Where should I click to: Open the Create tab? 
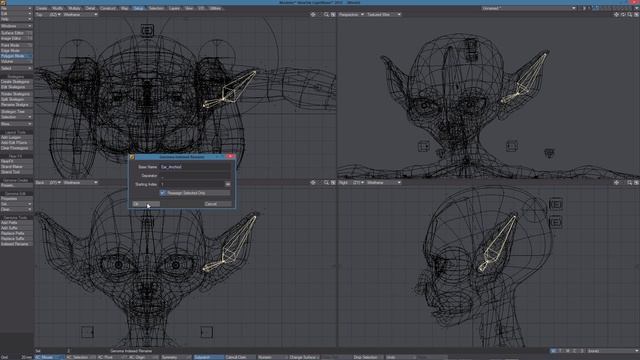pos(42,8)
